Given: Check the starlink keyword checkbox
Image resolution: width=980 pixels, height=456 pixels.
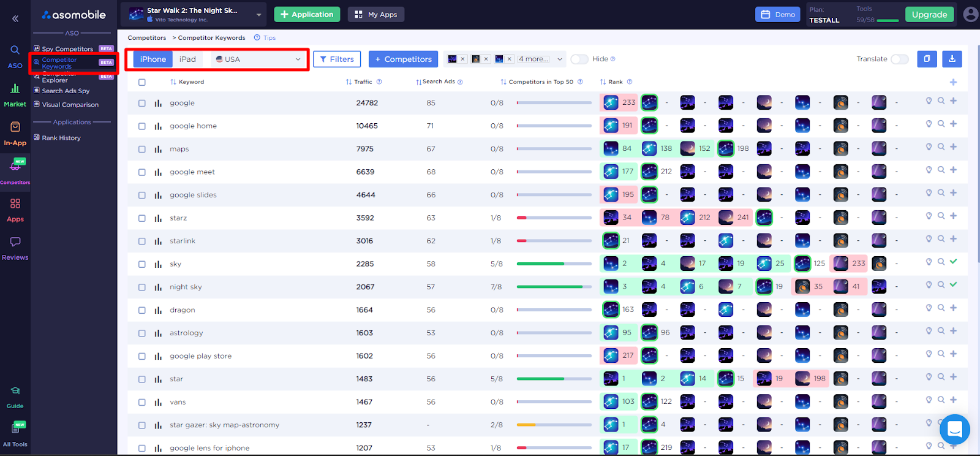Looking at the screenshot, I should click(142, 241).
